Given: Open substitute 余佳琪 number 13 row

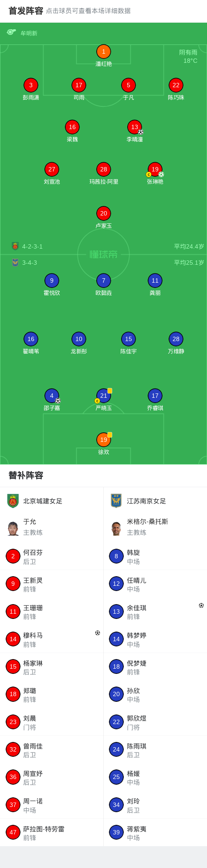Looking at the screenshot, I should click(155, 612).
